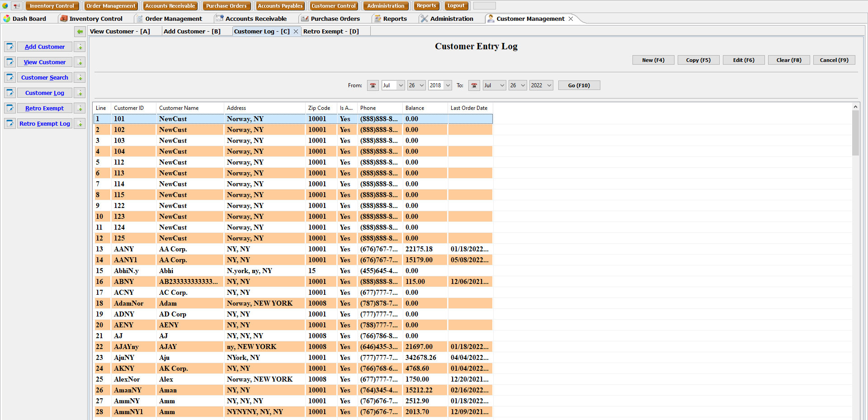Close the Customer Log - [C] tab
This screenshot has height=420, width=868.
pyautogui.click(x=296, y=31)
